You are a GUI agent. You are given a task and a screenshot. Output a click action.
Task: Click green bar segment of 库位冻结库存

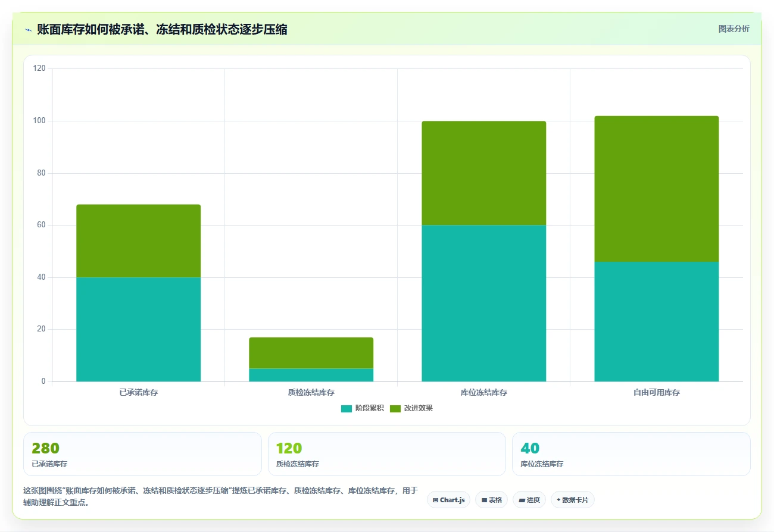484,173
